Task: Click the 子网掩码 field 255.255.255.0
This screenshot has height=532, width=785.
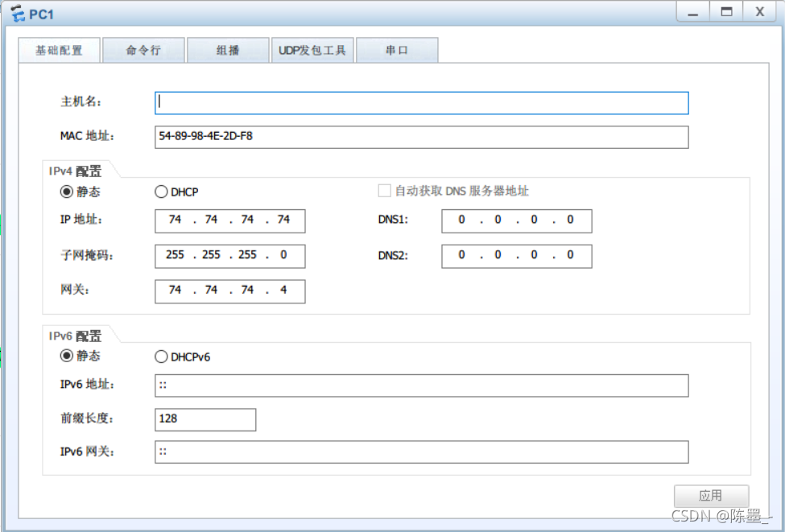Action: [x=229, y=256]
